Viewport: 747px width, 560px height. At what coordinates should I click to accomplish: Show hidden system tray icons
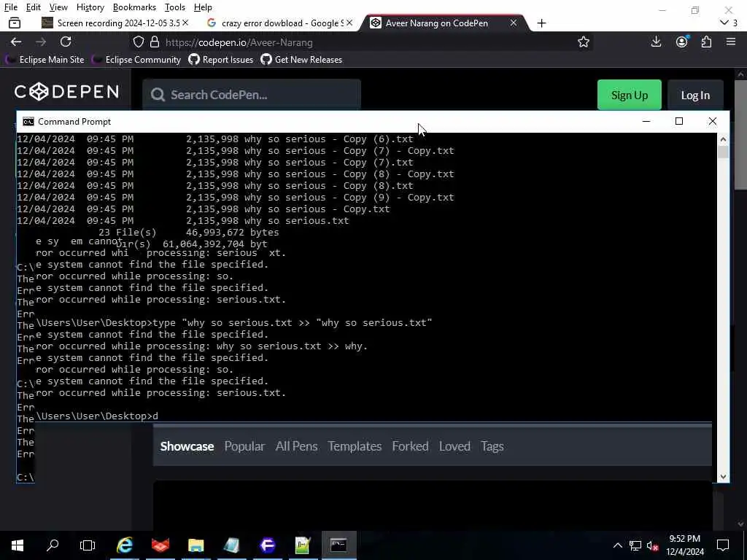coord(617,545)
